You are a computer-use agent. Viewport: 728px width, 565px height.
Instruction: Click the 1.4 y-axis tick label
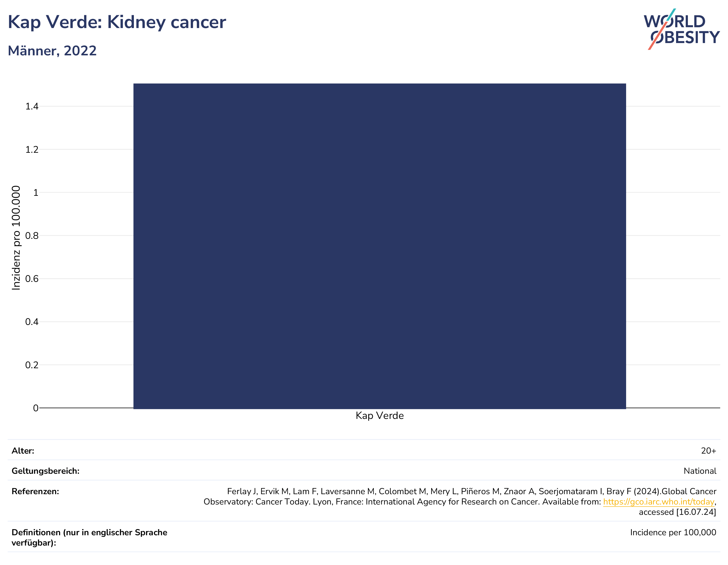(32, 107)
